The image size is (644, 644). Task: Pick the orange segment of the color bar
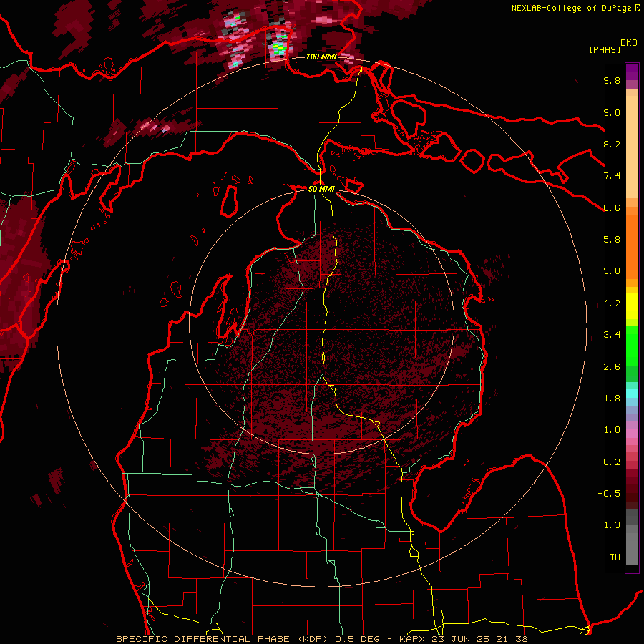click(632, 248)
